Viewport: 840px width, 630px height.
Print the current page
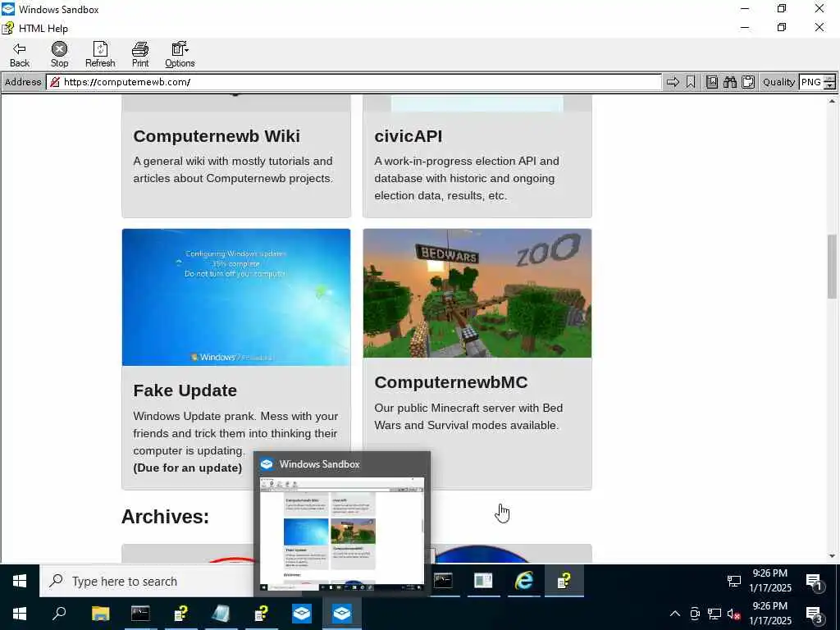tap(139, 55)
